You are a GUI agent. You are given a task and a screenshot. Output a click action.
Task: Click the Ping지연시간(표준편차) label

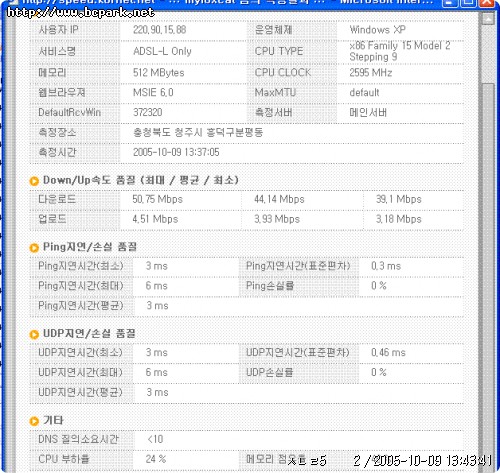tap(298, 266)
